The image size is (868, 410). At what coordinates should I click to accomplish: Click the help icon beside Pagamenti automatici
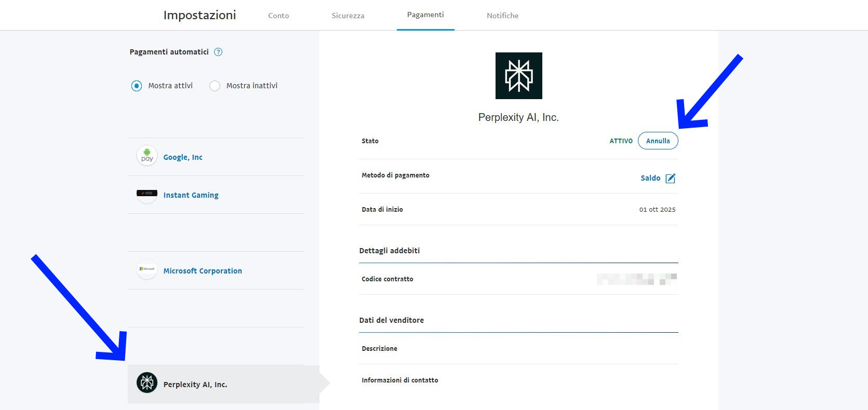click(218, 52)
